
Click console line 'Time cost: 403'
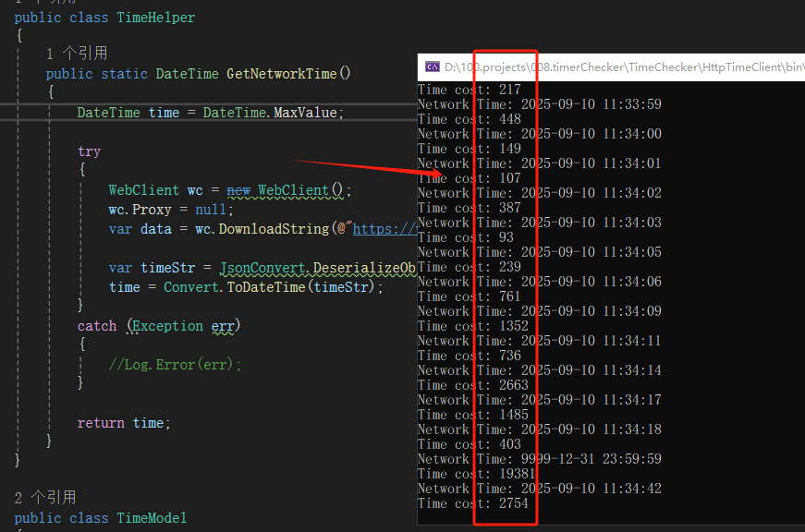[x=470, y=444]
